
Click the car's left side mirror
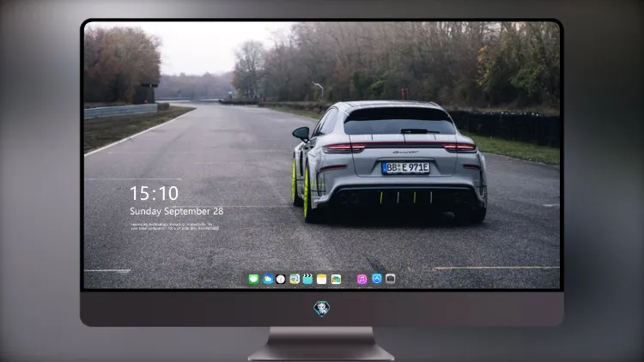(x=301, y=133)
